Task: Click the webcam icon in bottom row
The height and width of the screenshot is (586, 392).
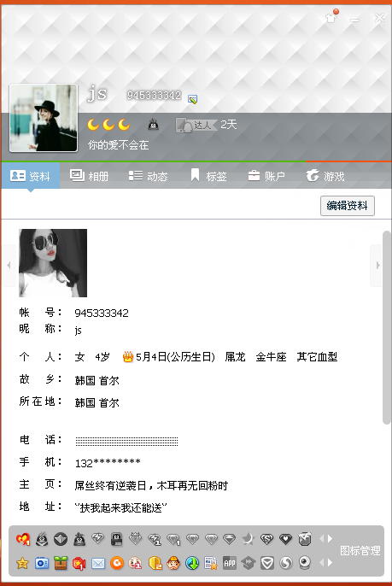Action: pyautogui.click(x=305, y=563)
